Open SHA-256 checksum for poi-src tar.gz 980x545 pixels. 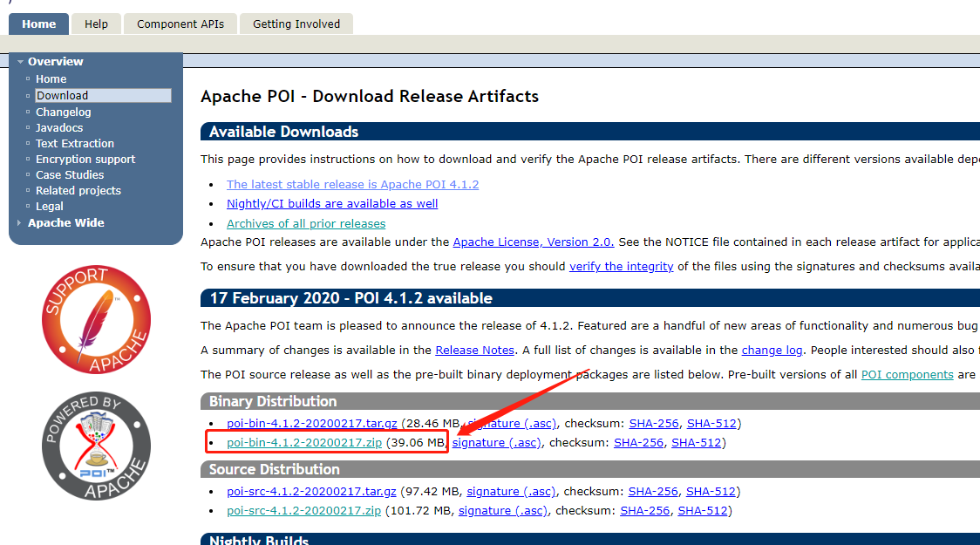point(653,491)
